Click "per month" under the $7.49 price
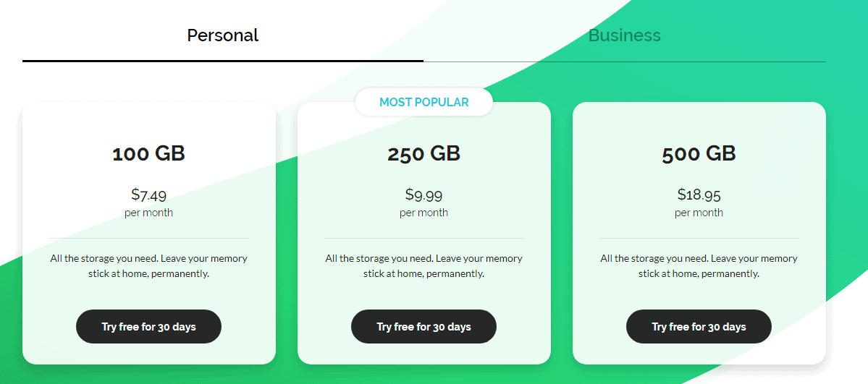 click(148, 213)
